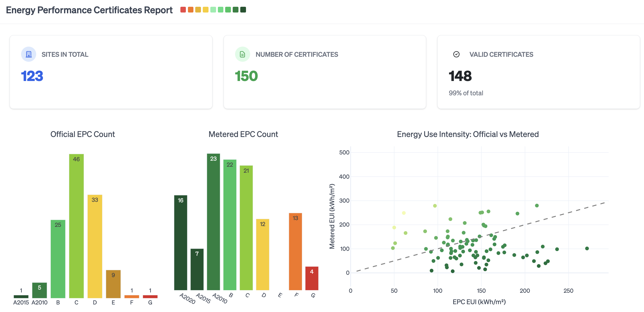
Task: Click the Metered A2015 bar showing 7
Action: point(197,269)
